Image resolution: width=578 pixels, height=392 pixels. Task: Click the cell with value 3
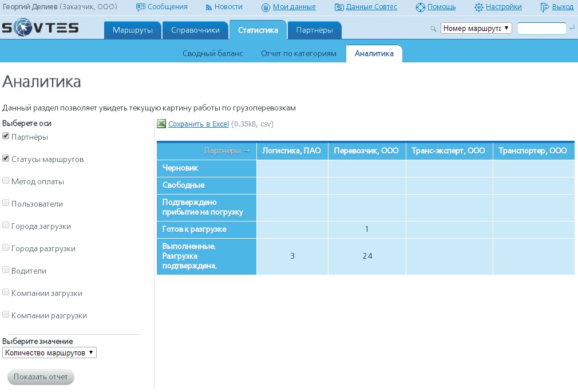(x=292, y=256)
